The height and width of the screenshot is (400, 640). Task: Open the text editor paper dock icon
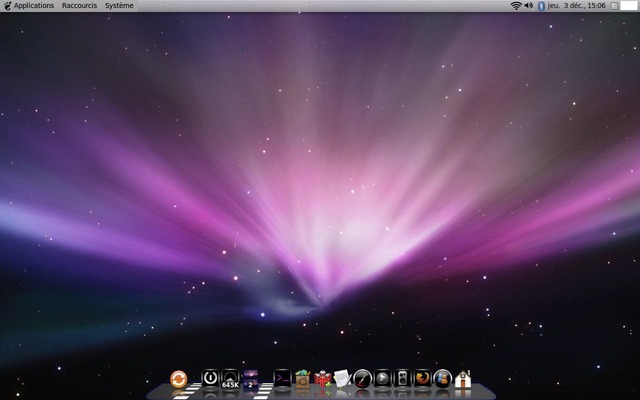[x=341, y=378]
